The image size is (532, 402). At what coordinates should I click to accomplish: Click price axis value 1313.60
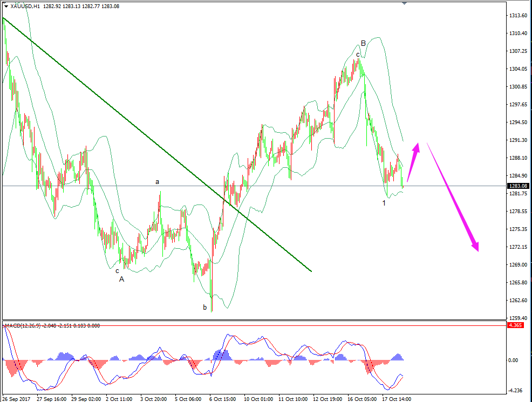[x=518, y=16]
